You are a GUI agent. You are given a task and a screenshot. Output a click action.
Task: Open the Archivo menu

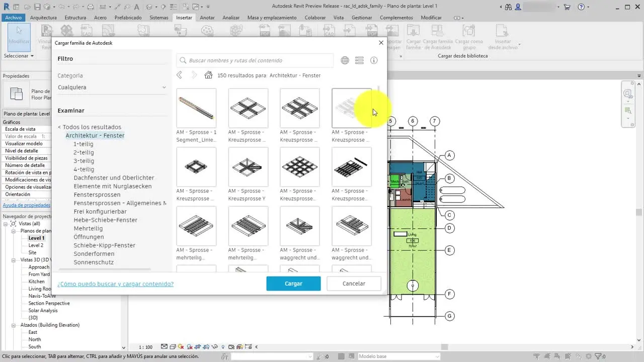pos(13,18)
